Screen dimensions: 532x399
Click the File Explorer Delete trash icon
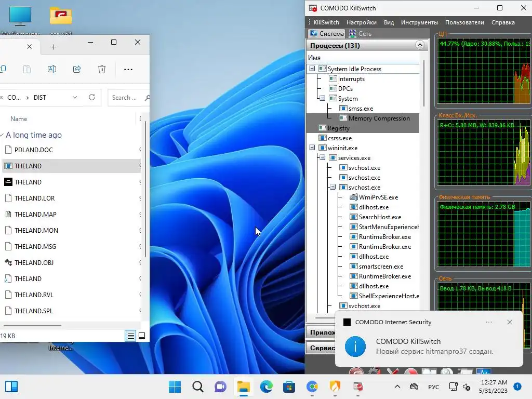pos(102,69)
